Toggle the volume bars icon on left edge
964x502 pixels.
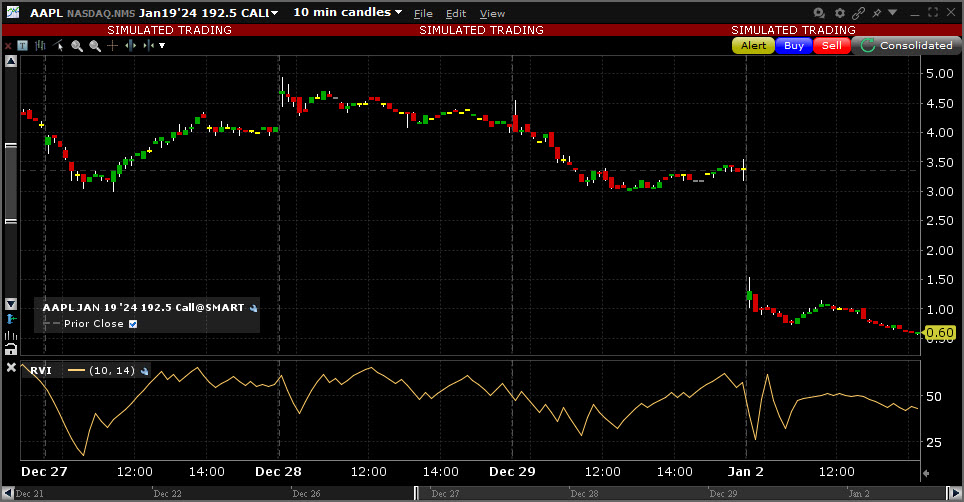(10, 335)
